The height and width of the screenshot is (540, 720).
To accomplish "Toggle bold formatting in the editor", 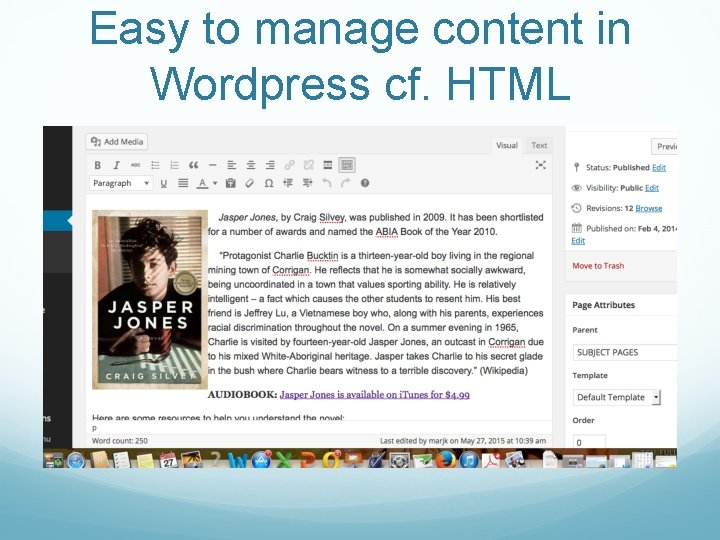I will [x=97, y=165].
